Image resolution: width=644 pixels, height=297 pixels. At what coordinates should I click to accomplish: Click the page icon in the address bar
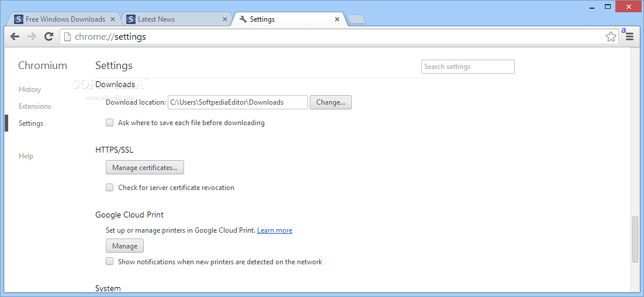68,37
